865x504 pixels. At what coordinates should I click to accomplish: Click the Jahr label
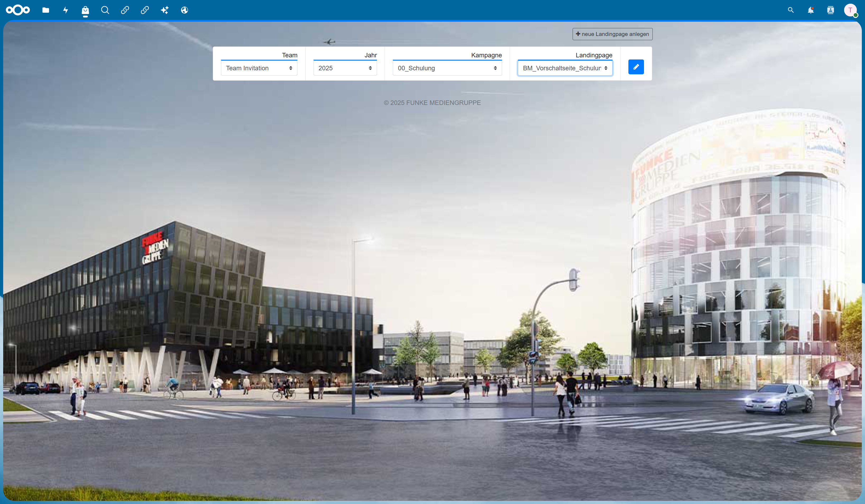[371, 55]
